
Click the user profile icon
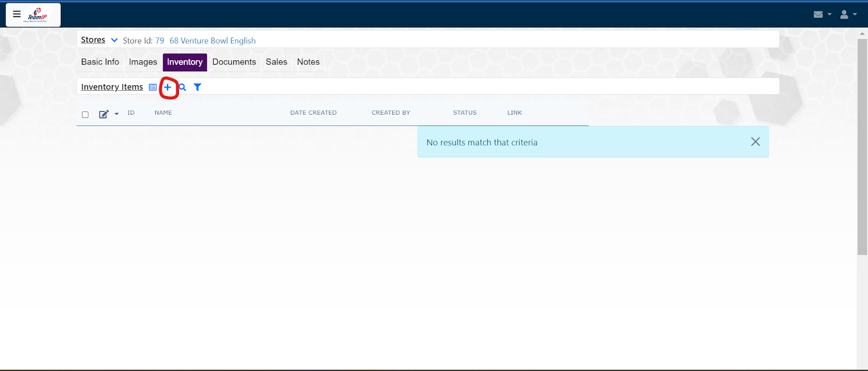(844, 15)
